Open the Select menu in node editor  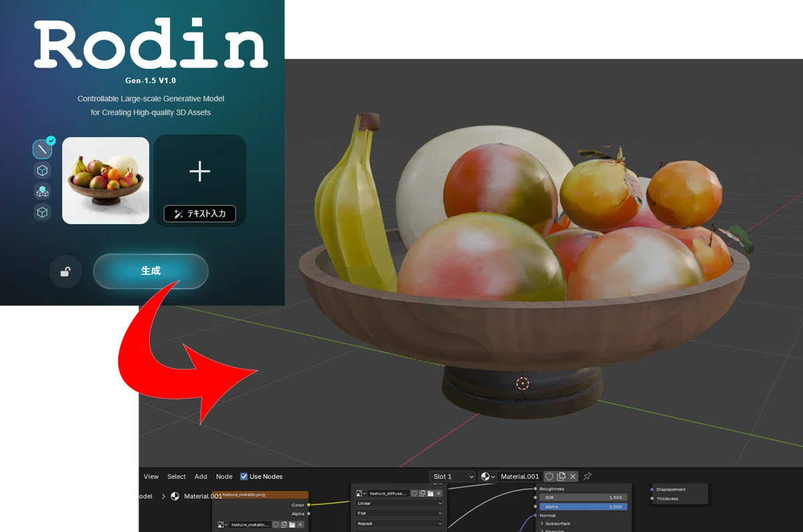177,476
